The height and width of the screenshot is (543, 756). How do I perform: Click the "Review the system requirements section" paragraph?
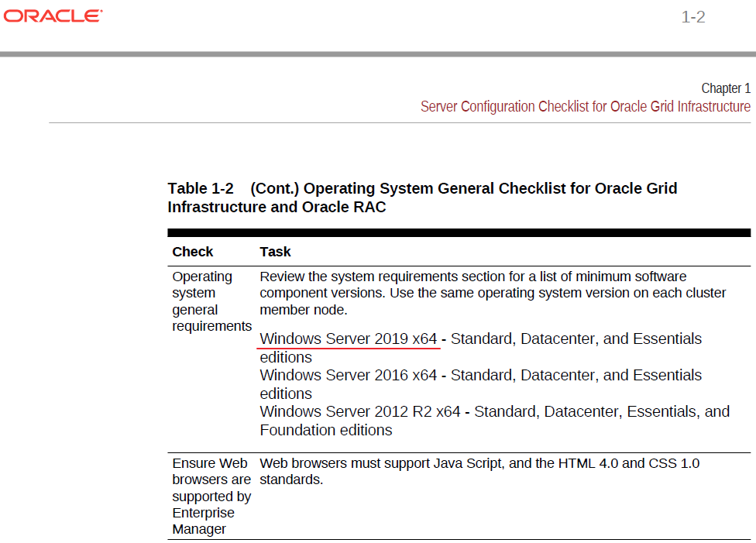[x=493, y=293]
